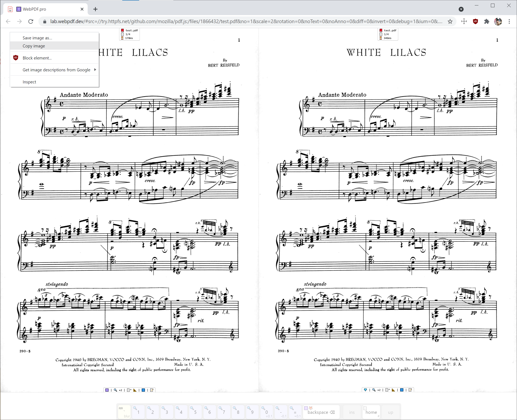Click the ruler triangle icon in left page toolbar
Screen dimensions: 517x420
135,390
